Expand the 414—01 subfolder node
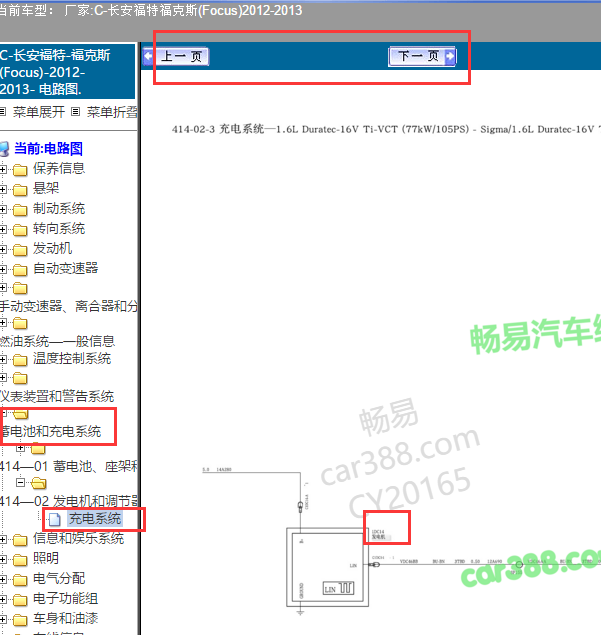Screen dimensions: 601x635 tap(21, 448)
